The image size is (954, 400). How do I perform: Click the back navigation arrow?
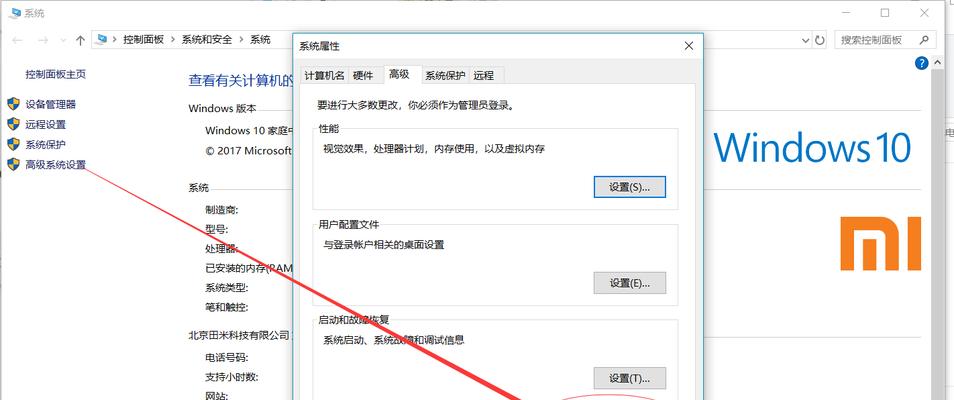[17, 40]
